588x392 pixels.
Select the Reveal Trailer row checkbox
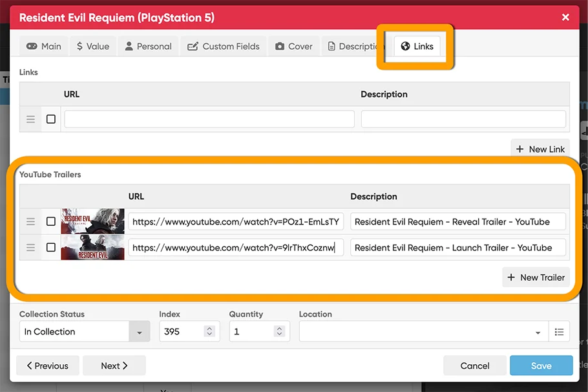point(51,222)
